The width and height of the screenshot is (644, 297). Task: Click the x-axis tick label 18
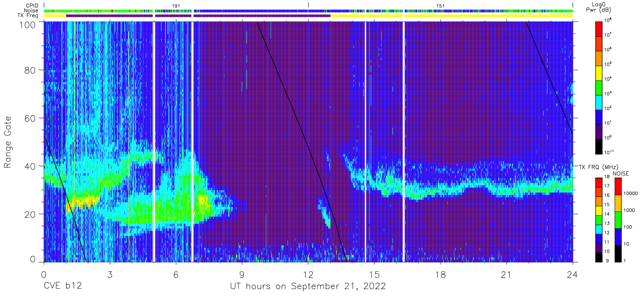click(440, 275)
